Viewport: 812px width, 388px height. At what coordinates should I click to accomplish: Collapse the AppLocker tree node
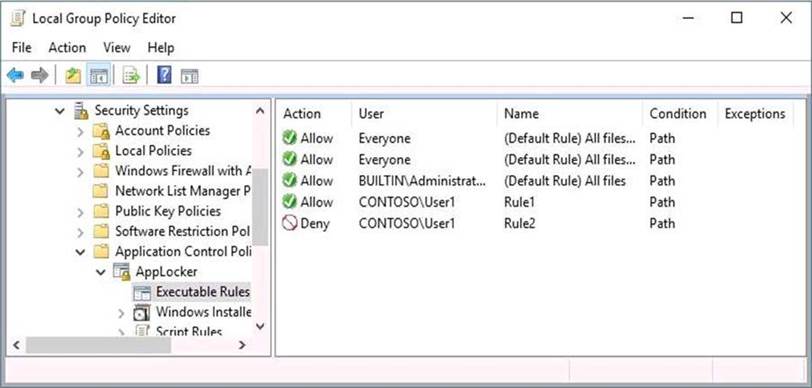click(101, 271)
